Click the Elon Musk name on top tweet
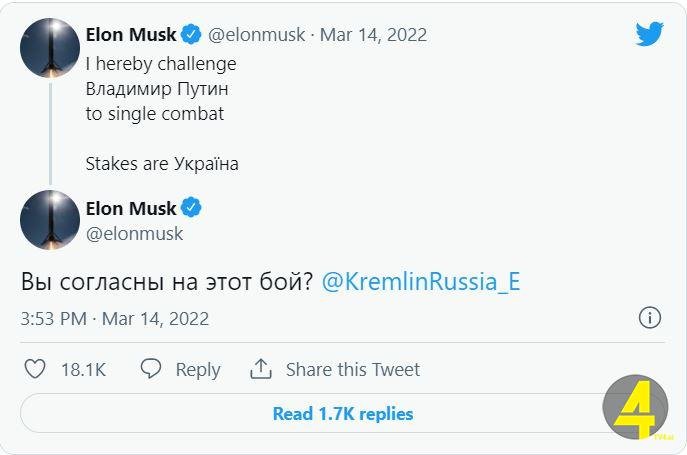This screenshot has height=455, width=687. [131, 35]
